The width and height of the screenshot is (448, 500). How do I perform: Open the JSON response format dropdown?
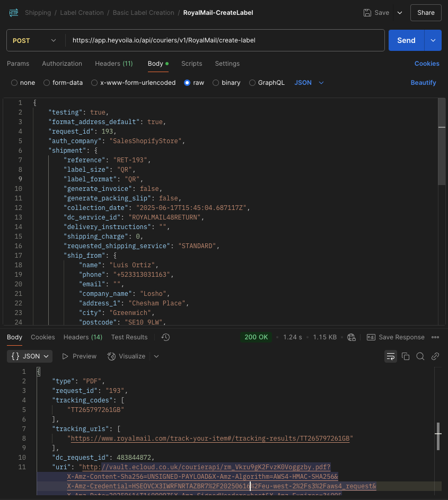coord(30,356)
